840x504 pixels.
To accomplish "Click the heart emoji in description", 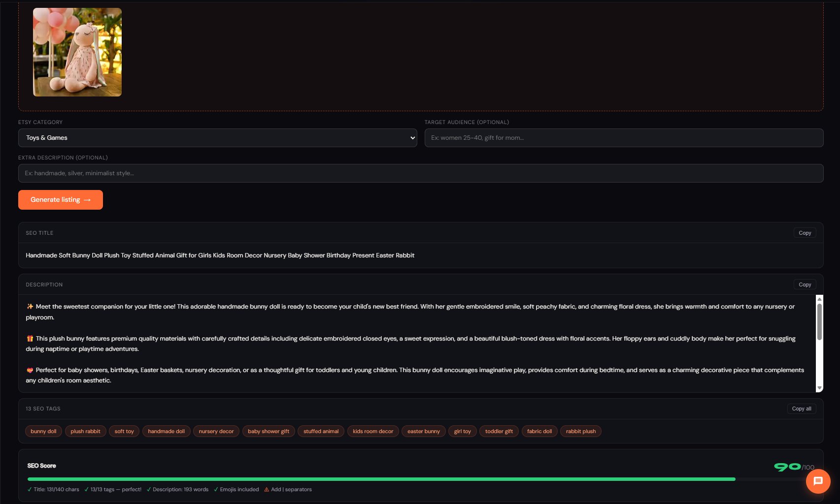I will click(30, 370).
